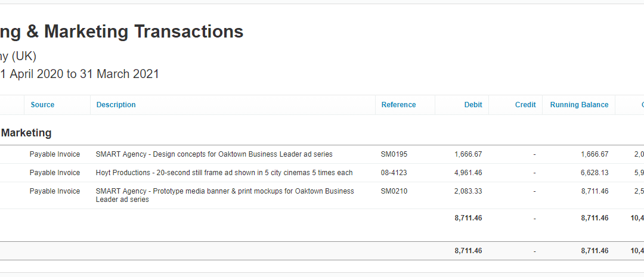Sort by the Source column header
The image size is (644, 277).
tap(42, 105)
